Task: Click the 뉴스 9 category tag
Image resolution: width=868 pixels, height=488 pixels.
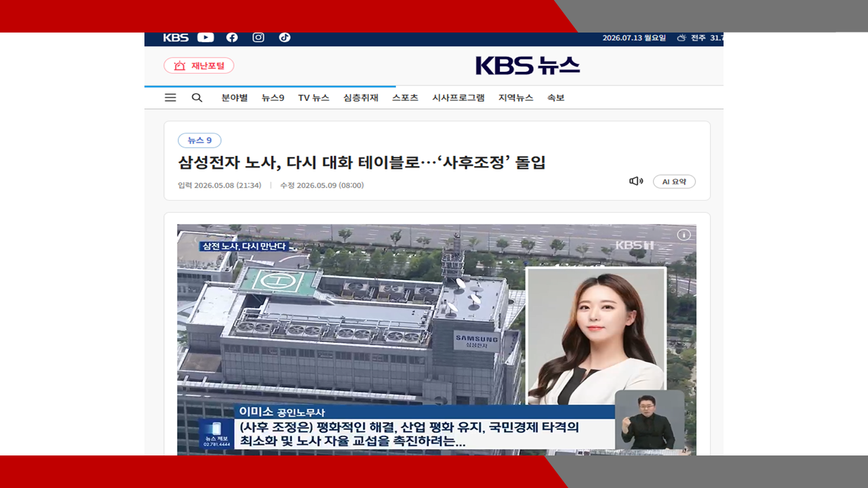Action: coord(199,140)
